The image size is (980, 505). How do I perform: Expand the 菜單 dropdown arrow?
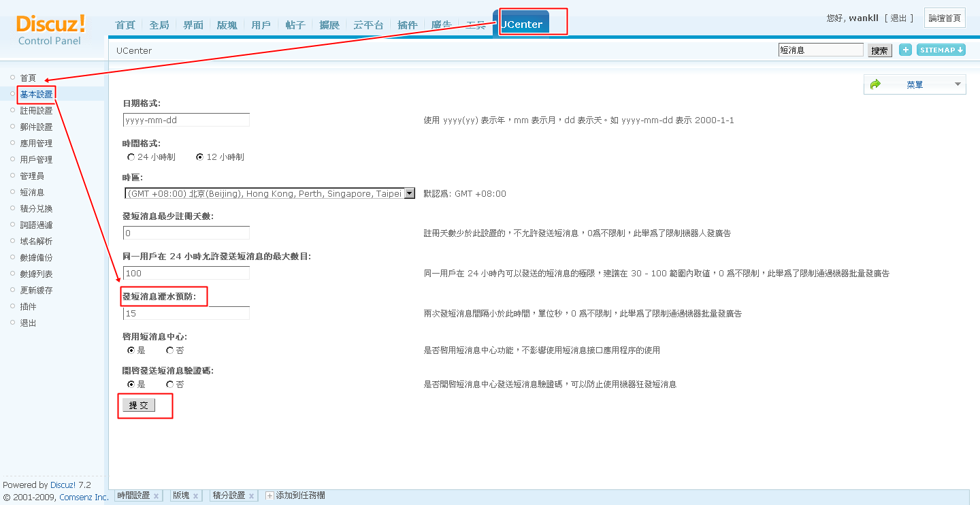958,84
